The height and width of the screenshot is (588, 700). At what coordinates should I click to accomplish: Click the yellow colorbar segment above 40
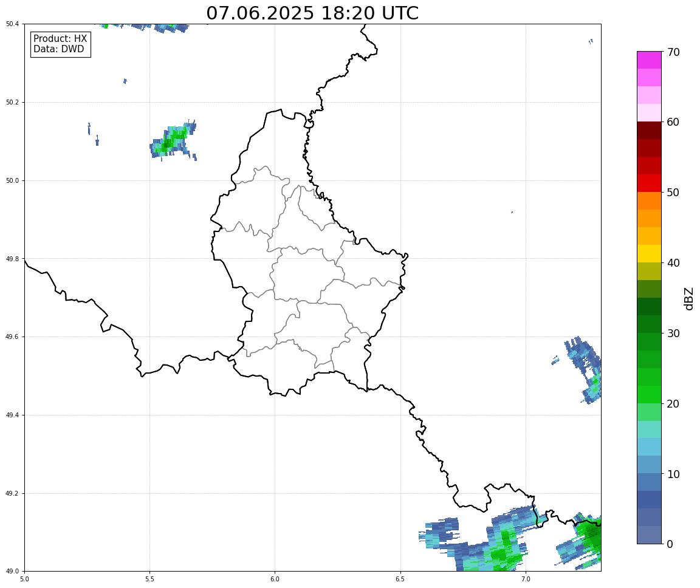(649, 253)
